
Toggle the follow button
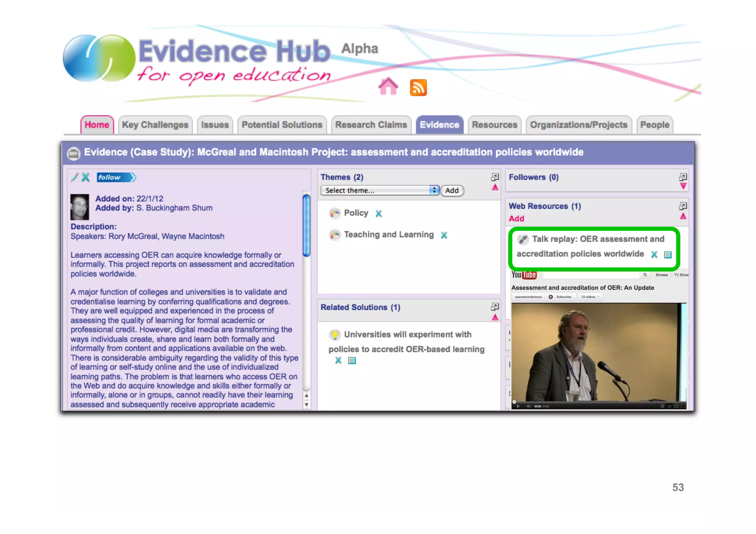[116, 178]
